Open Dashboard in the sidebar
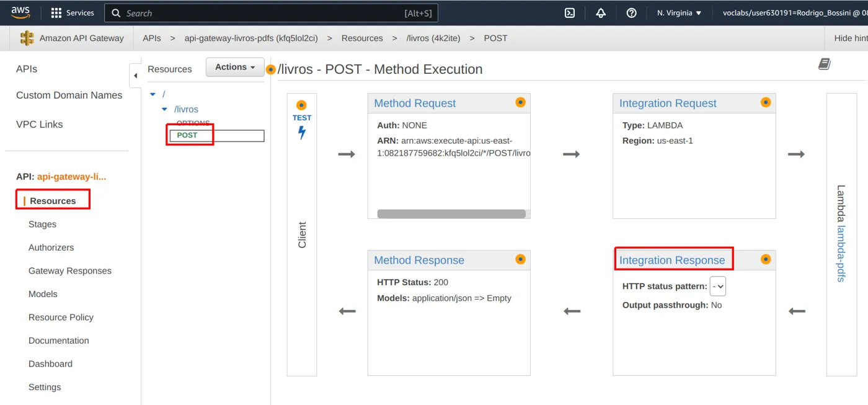Screen dimensions: 868x405 click(50, 364)
